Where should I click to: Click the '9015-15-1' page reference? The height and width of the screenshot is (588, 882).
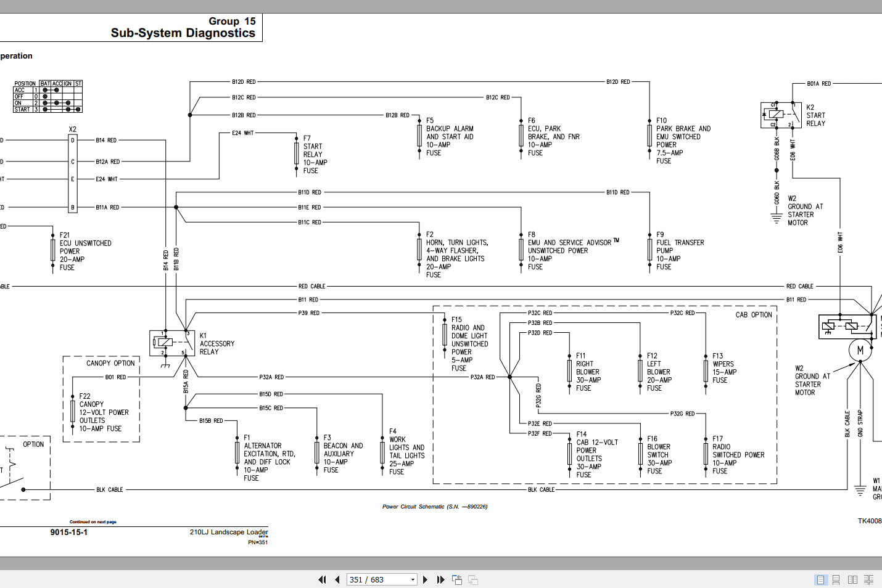tap(69, 533)
